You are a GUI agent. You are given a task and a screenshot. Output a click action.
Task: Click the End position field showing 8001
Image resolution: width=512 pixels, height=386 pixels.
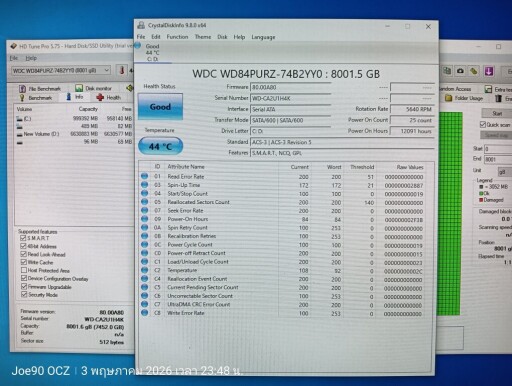pyautogui.click(x=498, y=159)
